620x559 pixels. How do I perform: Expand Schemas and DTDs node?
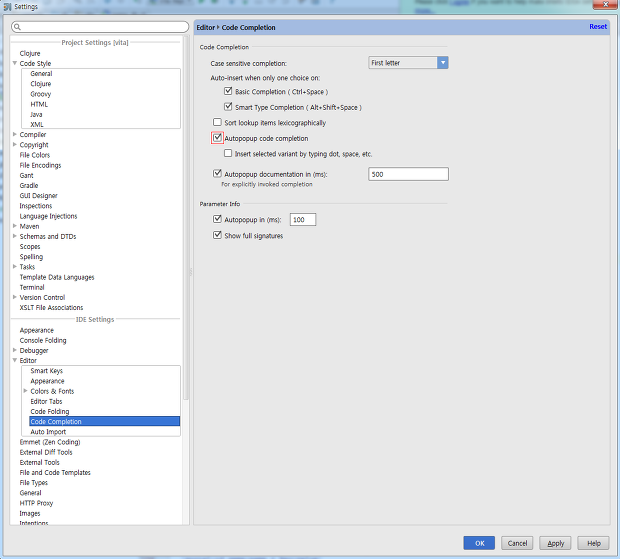point(15,236)
